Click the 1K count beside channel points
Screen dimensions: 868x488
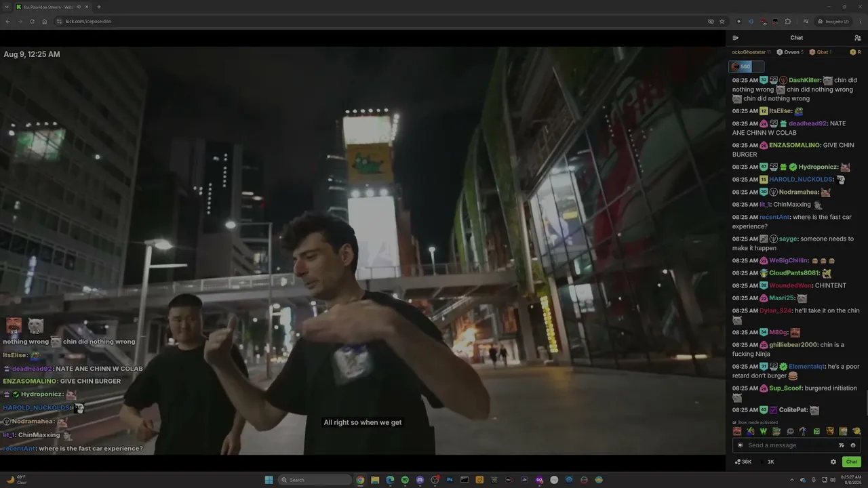770,462
